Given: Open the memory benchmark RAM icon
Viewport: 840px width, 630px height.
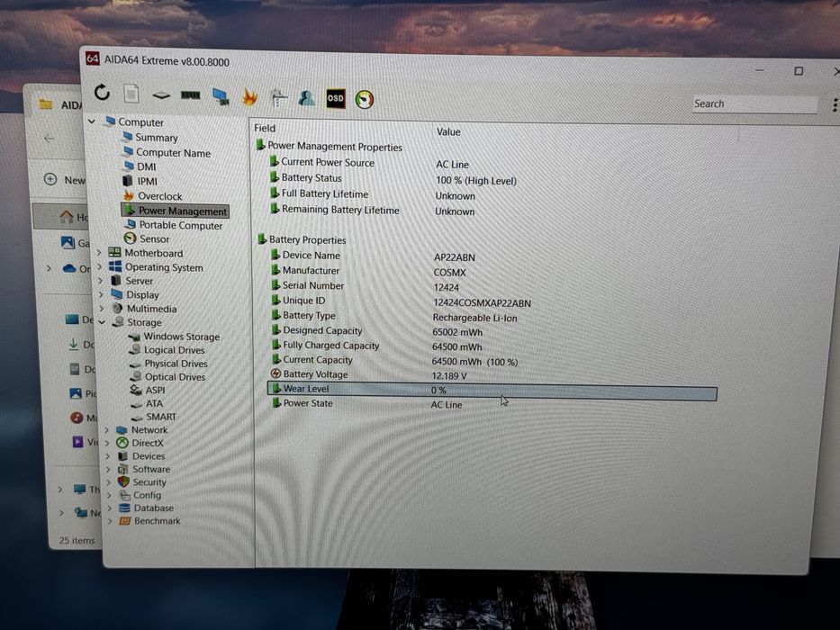Looking at the screenshot, I should (x=190, y=95).
